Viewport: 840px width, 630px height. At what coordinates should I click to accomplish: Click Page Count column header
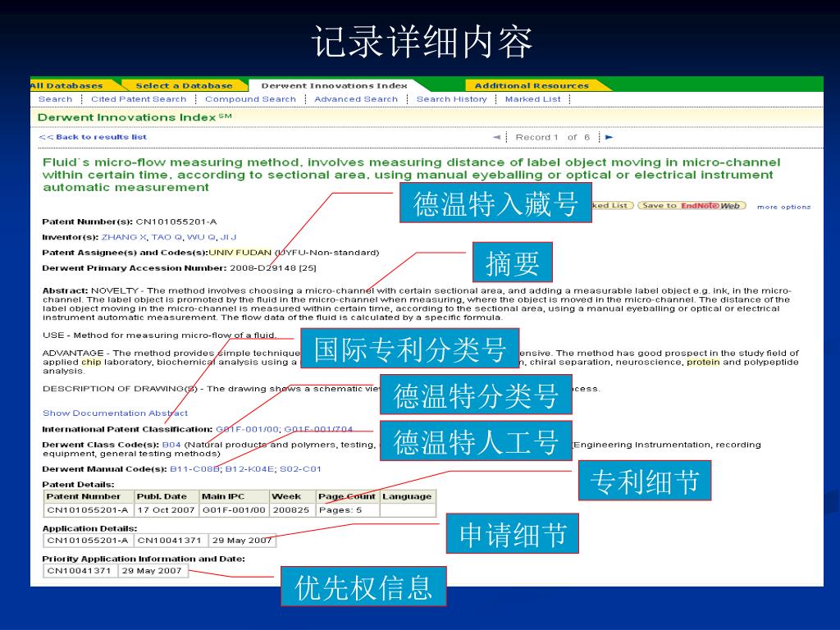tap(347, 496)
